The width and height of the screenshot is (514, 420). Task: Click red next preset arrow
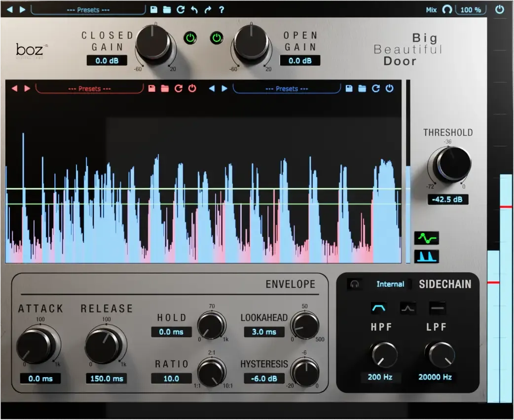[27, 88]
